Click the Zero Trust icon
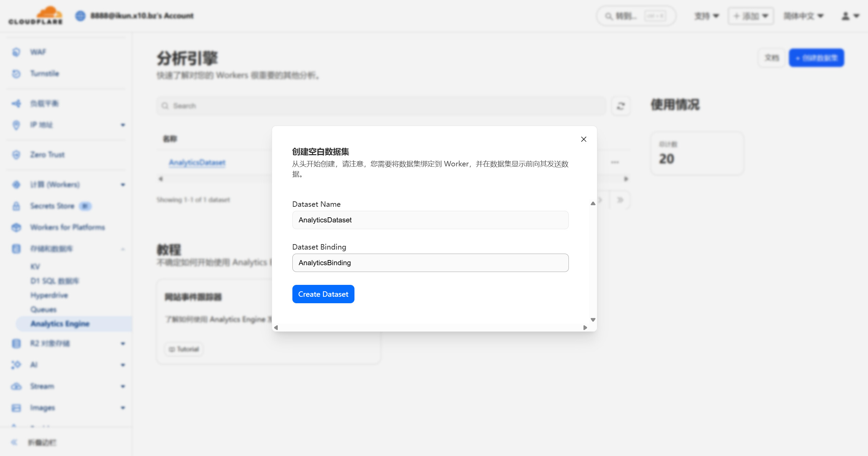Screen dimensions: 868x456 (16, 155)
